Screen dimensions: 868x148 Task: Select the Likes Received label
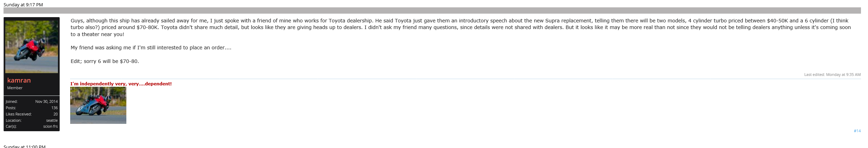pyautogui.click(x=19, y=114)
